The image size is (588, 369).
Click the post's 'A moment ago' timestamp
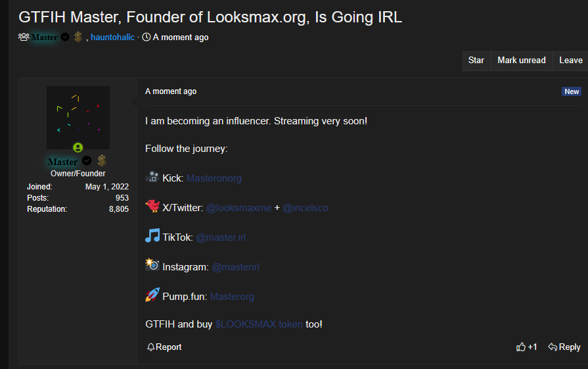point(171,91)
